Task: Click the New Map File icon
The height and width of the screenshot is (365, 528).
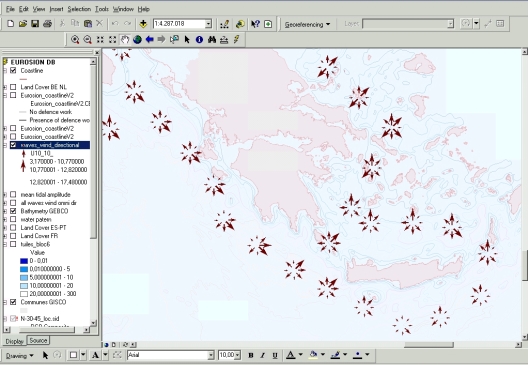Action: [10, 24]
